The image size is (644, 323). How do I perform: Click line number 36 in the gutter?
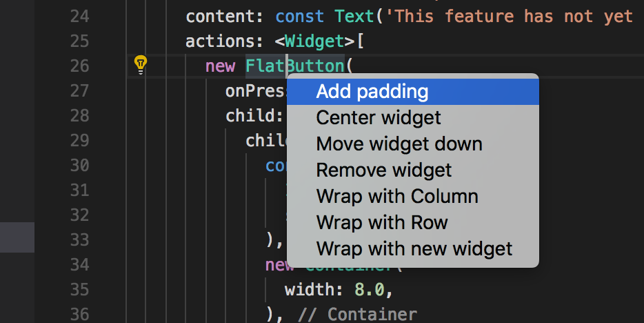[x=79, y=314]
